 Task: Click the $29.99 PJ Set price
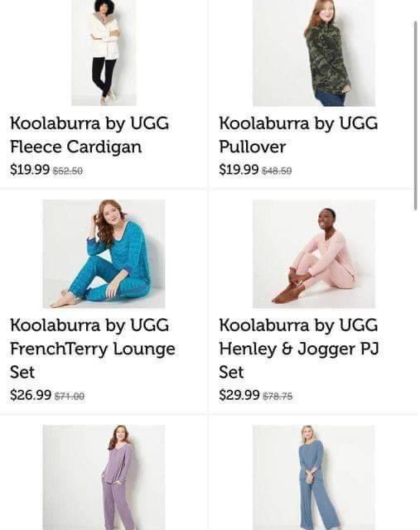pyautogui.click(x=239, y=394)
